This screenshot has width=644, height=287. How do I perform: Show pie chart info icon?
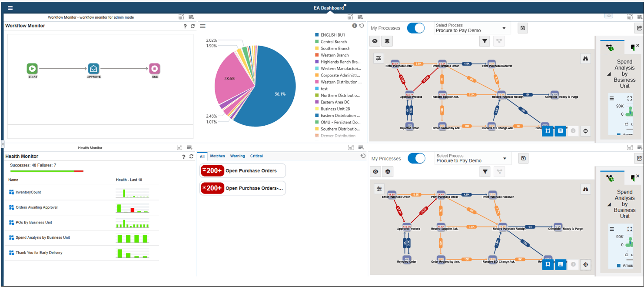tap(354, 26)
